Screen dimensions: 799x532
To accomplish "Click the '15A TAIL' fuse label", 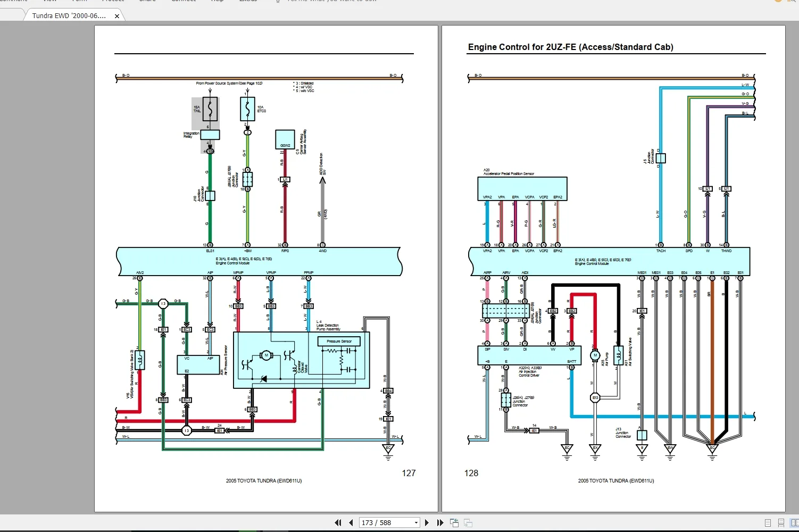I will click(x=197, y=109).
